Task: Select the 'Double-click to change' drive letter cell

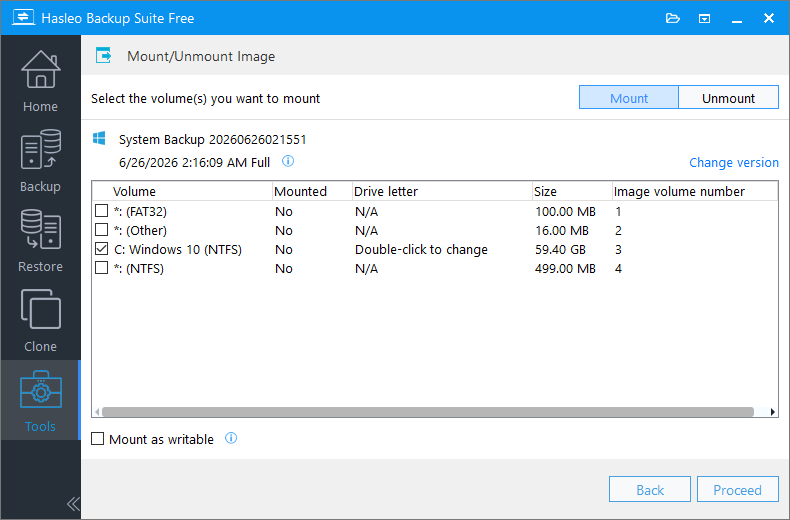Action: coord(421,249)
